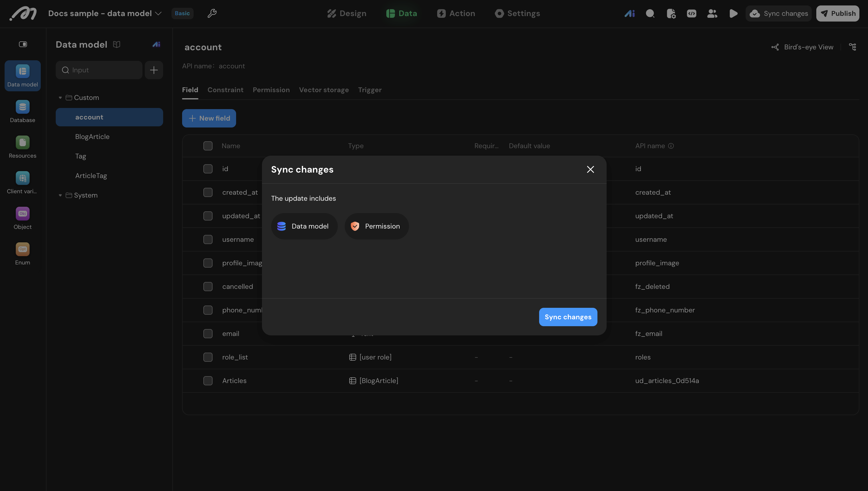Click the tree layout icon next to Bird's-eye View

tap(852, 47)
